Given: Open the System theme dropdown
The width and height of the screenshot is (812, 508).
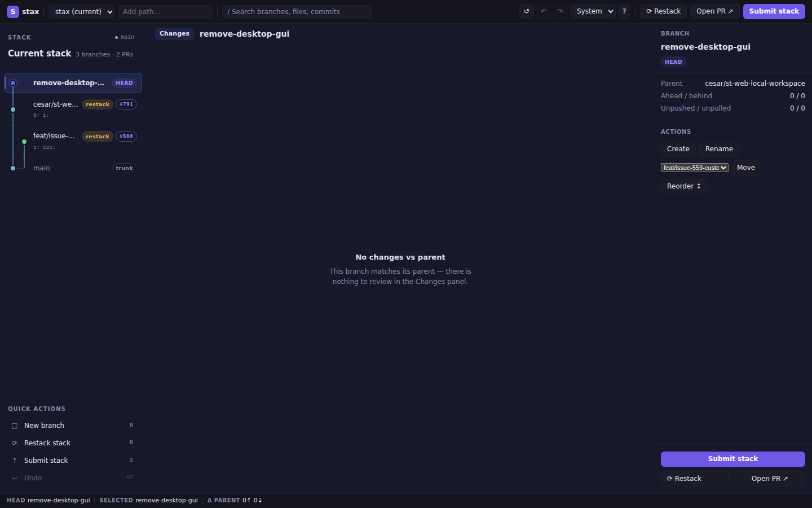Looking at the screenshot, I should pyautogui.click(x=593, y=11).
